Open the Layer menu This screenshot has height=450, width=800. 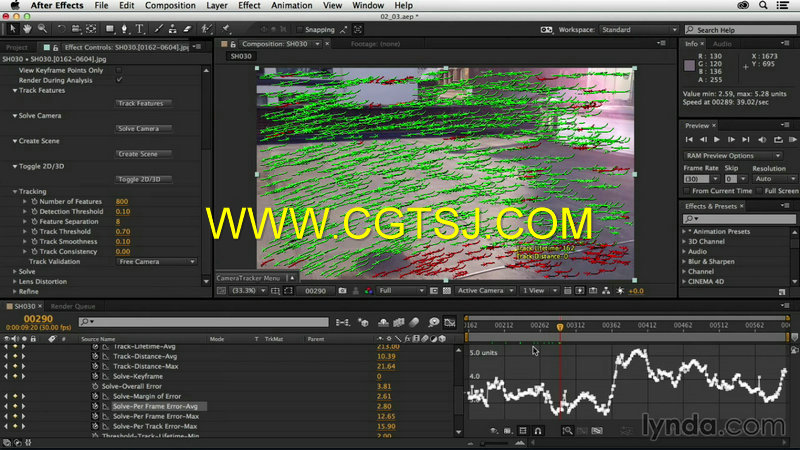(x=217, y=5)
